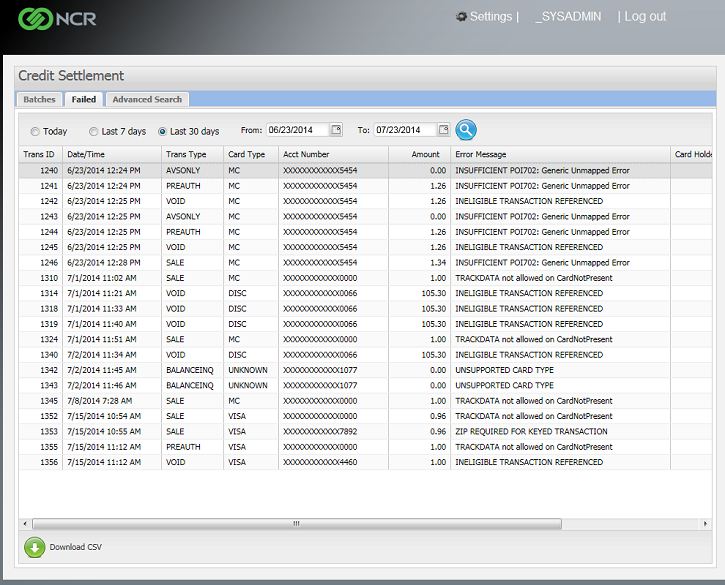The width and height of the screenshot is (725, 585).
Task: Select the Today radio button
Action: tap(35, 131)
